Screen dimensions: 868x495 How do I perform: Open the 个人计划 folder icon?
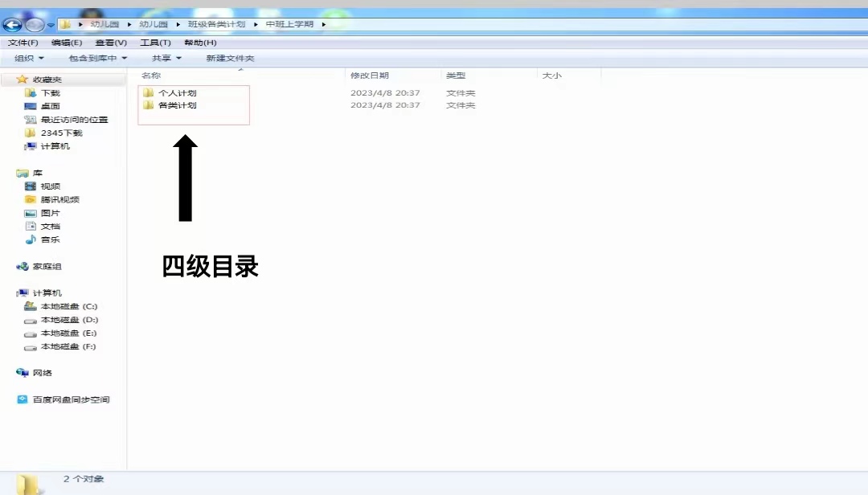pos(148,93)
